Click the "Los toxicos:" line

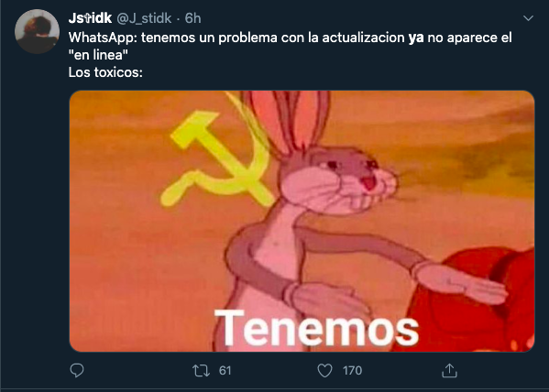pos(105,72)
